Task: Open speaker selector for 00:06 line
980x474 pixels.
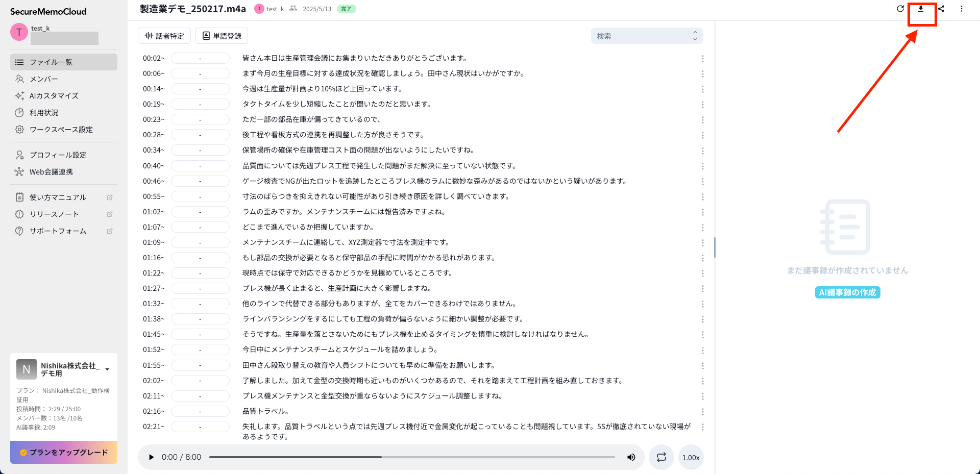Action: pos(200,74)
